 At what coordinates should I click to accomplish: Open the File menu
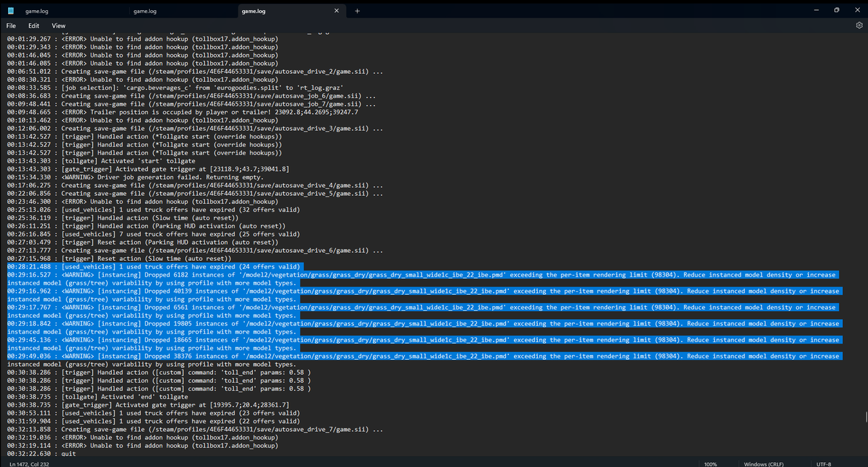11,26
